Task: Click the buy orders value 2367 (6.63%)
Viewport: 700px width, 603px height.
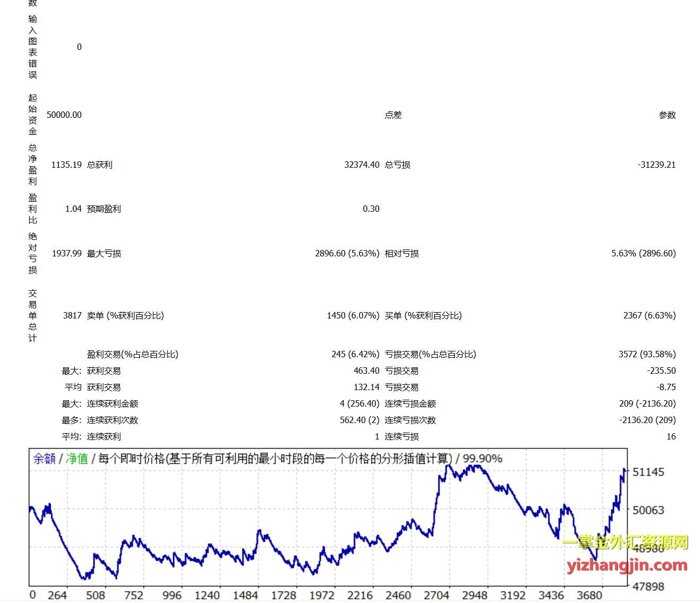Action: 649,316
